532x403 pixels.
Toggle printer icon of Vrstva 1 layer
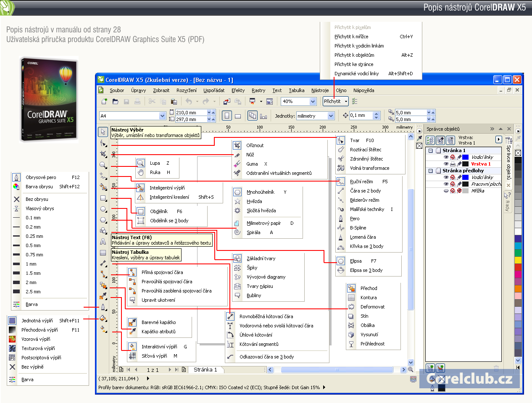pos(453,164)
